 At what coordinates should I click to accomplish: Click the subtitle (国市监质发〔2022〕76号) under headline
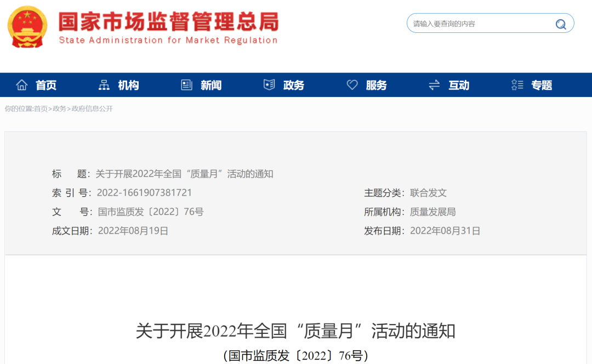[x=295, y=355]
